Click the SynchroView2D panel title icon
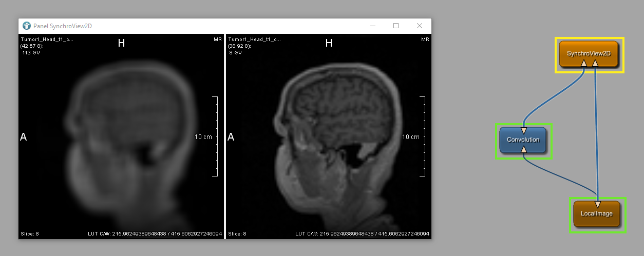This screenshot has width=644, height=256. point(27,26)
